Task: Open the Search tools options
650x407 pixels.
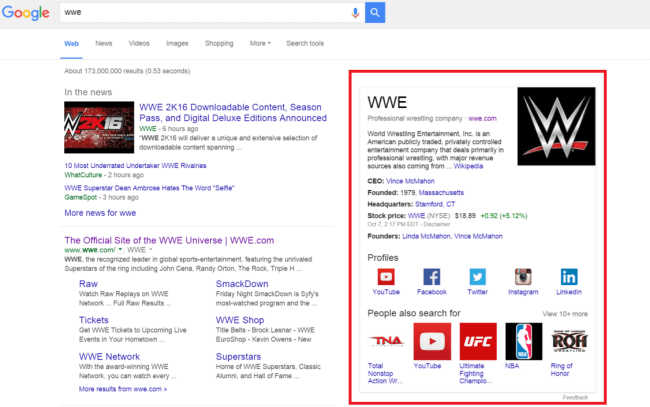Action: click(x=305, y=44)
